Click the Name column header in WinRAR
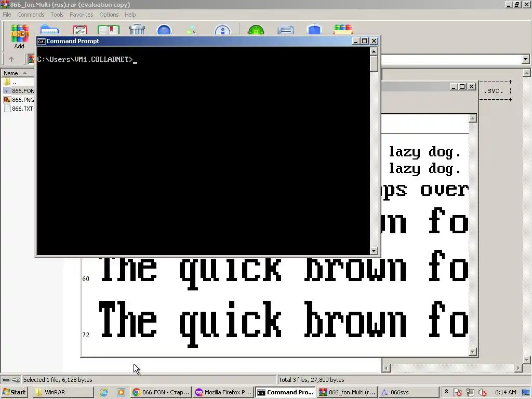The height and width of the screenshot is (399, 532). tap(18, 73)
